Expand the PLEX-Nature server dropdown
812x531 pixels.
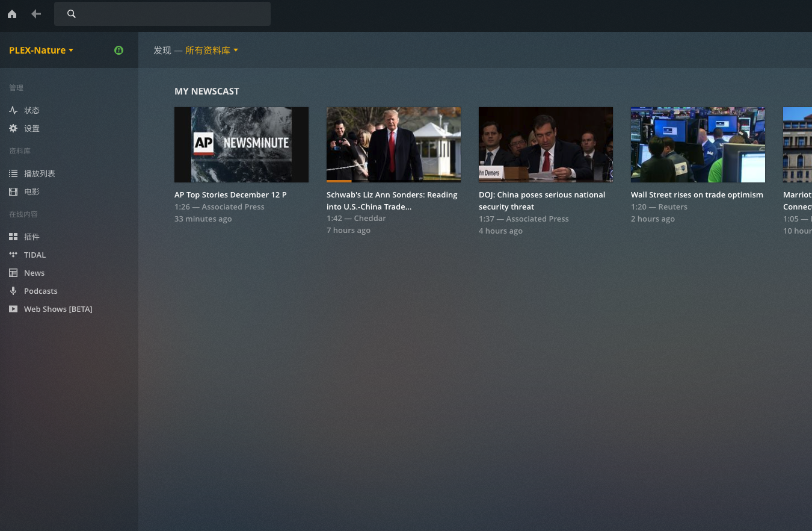(41, 50)
